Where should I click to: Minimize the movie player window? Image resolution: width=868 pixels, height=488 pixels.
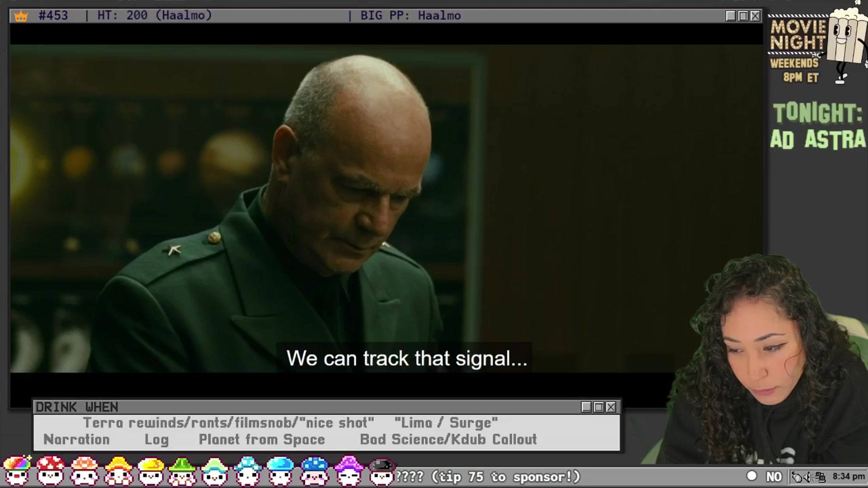pyautogui.click(x=731, y=16)
